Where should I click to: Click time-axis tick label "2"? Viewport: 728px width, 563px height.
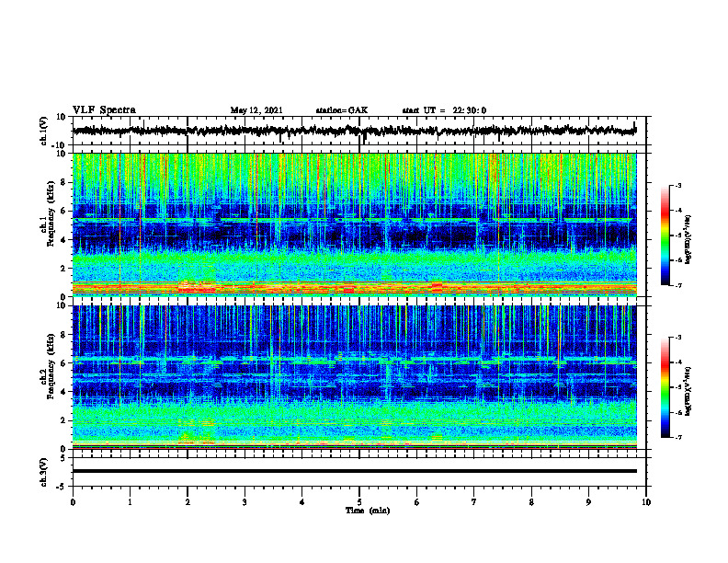coord(188,502)
